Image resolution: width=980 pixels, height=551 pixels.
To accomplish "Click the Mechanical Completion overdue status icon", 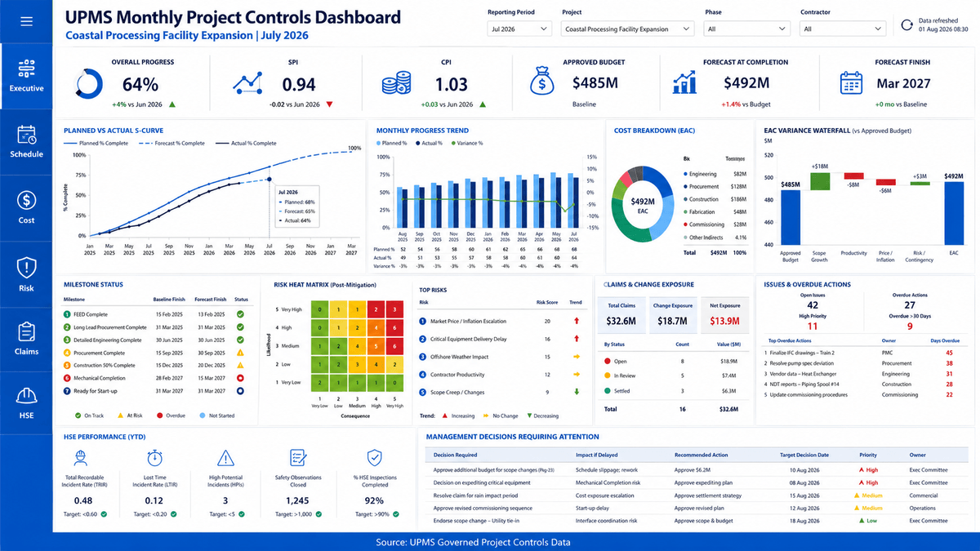I will click(241, 379).
